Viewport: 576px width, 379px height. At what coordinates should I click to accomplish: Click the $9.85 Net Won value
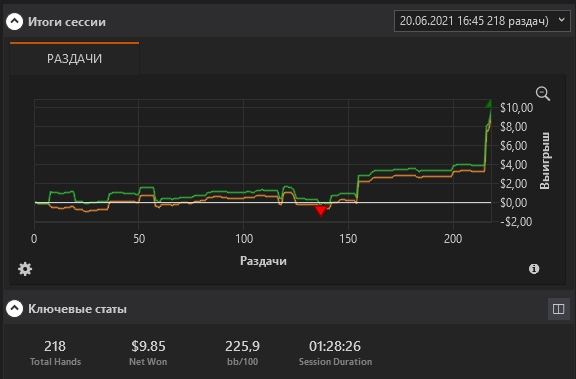point(148,346)
